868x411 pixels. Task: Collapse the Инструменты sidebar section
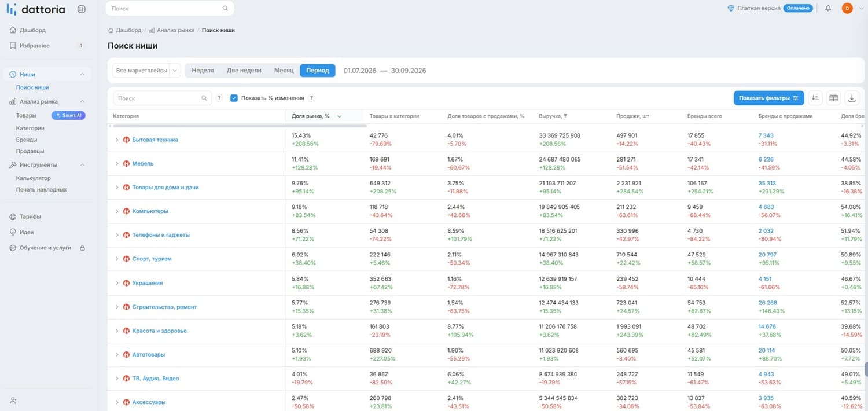coord(82,165)
